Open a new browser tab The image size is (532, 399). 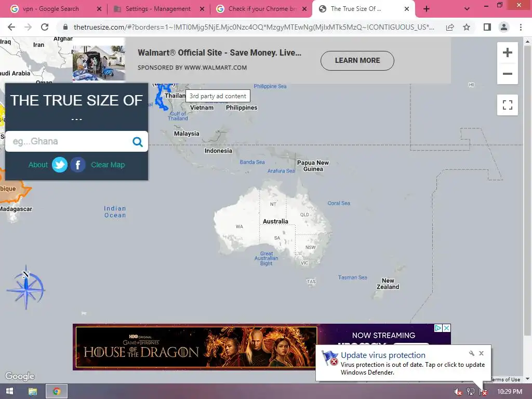point(427,9)
